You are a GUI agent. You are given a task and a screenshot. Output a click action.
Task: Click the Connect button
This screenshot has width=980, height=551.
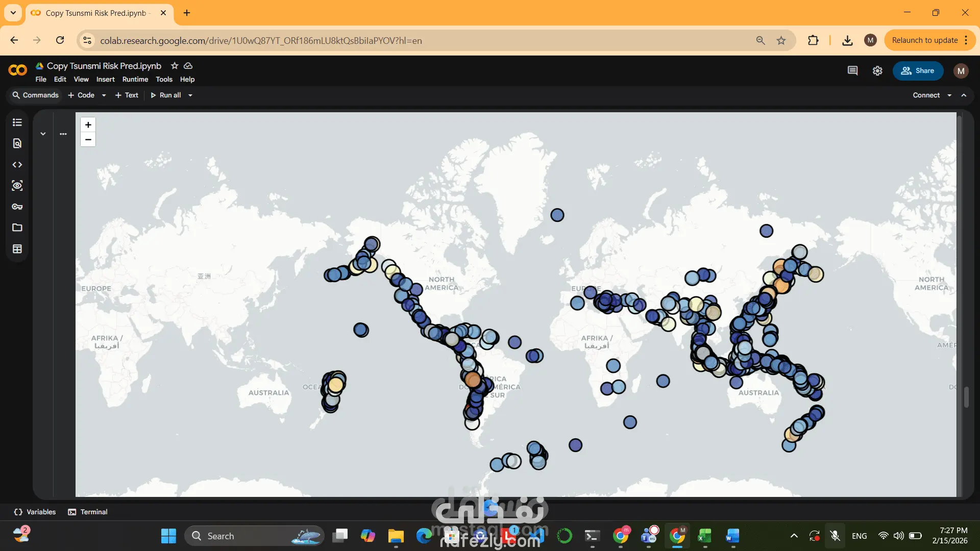[926, 95]
